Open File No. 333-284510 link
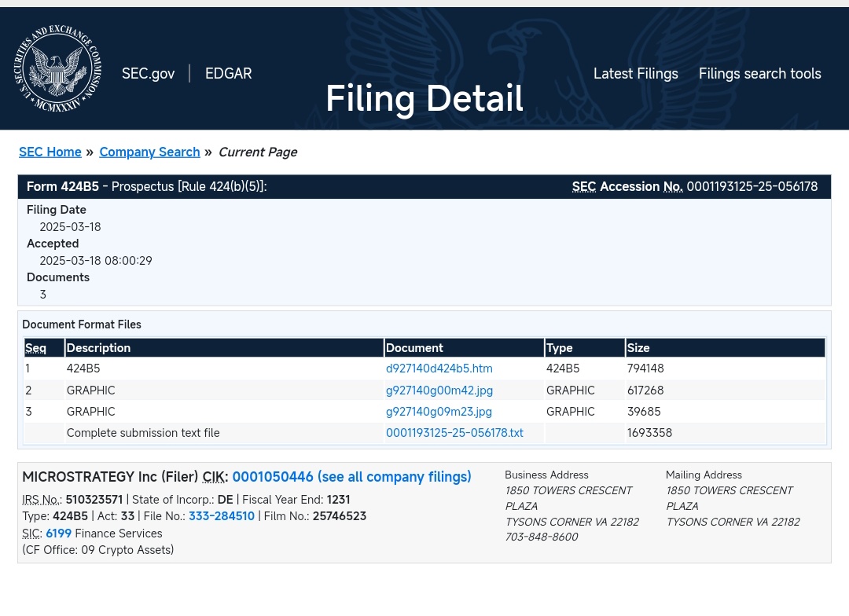 222,516
